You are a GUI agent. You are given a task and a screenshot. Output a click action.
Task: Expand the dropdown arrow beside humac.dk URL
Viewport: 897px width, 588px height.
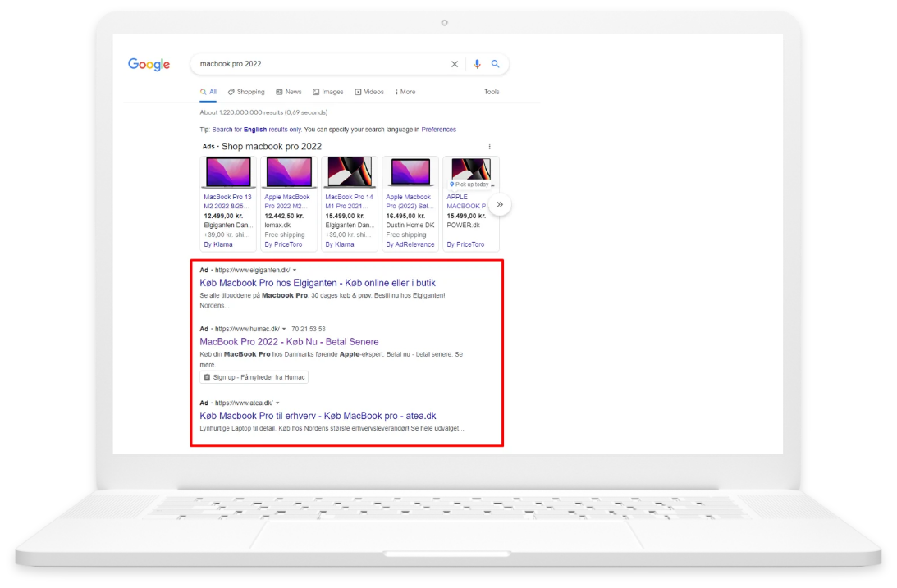pos(284,329)
